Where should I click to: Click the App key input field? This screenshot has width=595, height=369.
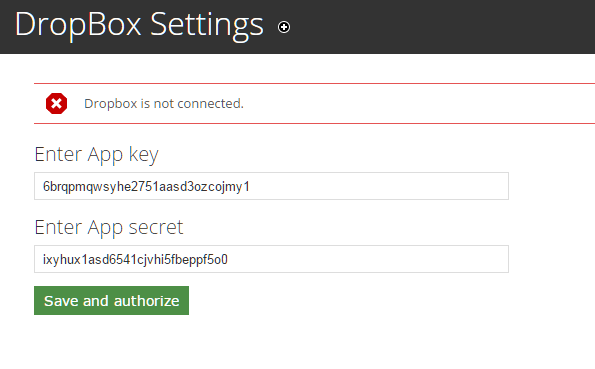pos(271,186)
